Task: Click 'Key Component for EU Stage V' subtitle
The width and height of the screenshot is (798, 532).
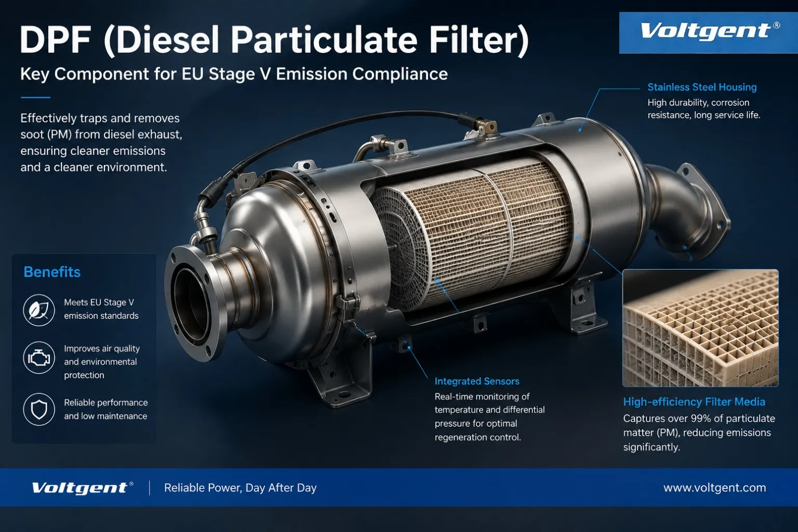Action: (234, 74)
